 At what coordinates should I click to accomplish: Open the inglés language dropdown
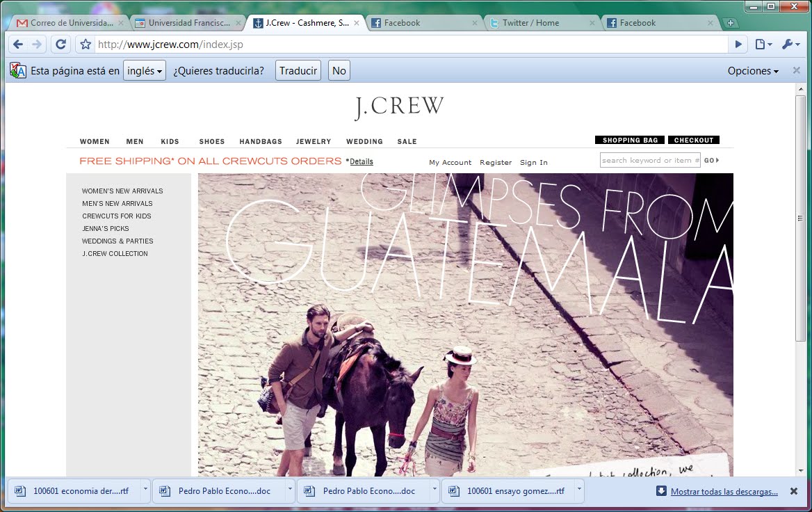pyautogui.click(x=145, y=70)
